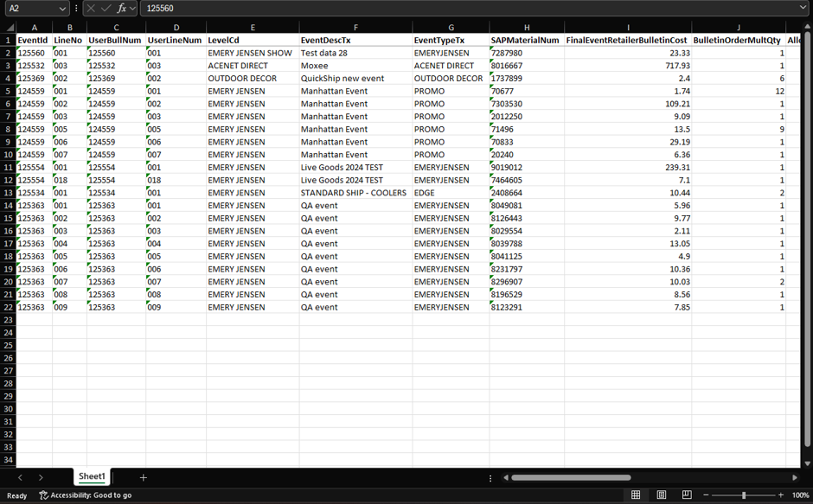813x504 pixels.
Task: Click the zoom in plus icon
Action: pos(781,495)
